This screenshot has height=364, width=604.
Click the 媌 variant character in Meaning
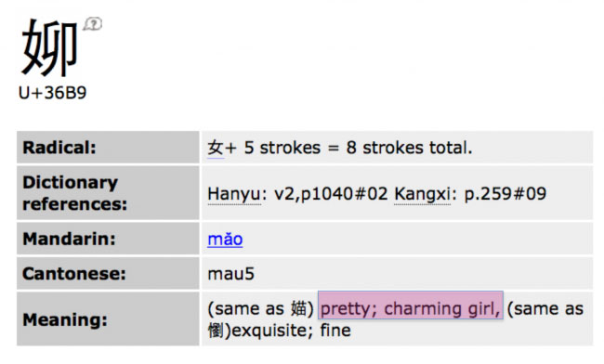[299, 308]
